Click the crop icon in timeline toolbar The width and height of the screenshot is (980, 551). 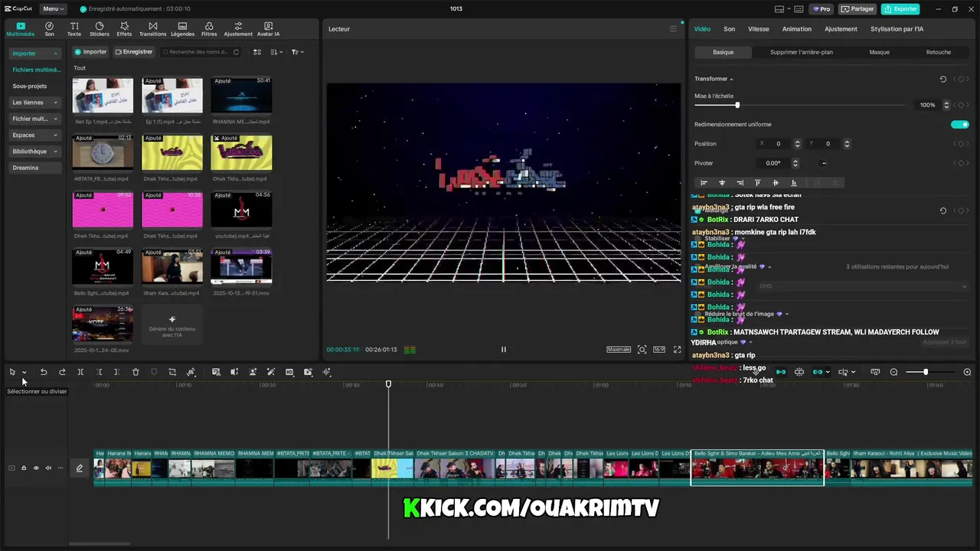tap(172, 372)
